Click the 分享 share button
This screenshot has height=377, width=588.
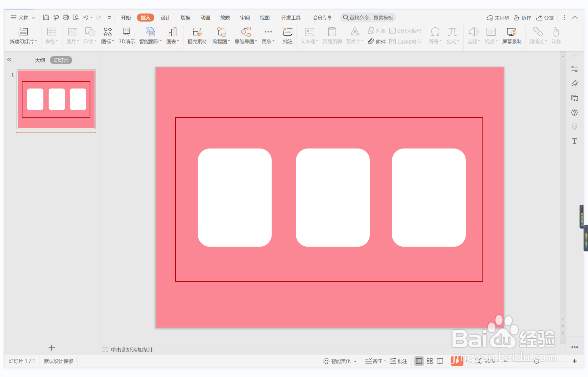click(545, 18)
